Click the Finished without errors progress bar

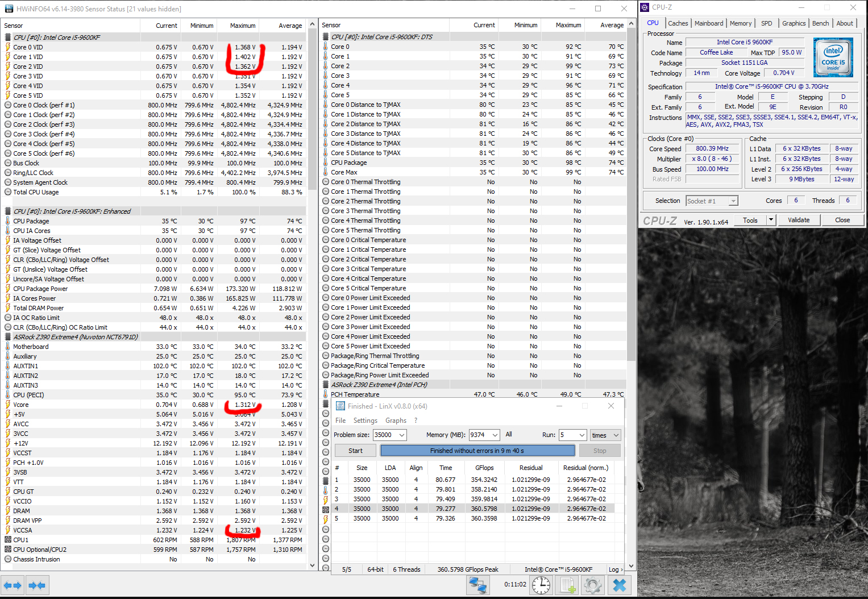point(477,451)
